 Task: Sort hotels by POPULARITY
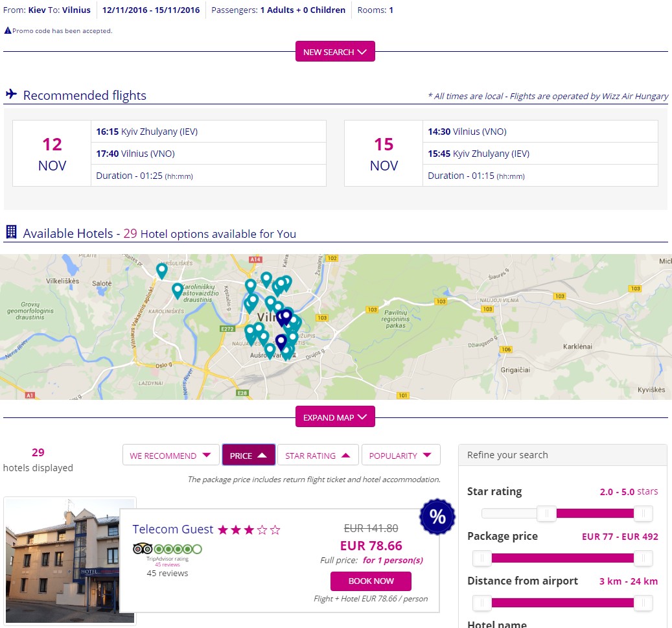(400, 455)
